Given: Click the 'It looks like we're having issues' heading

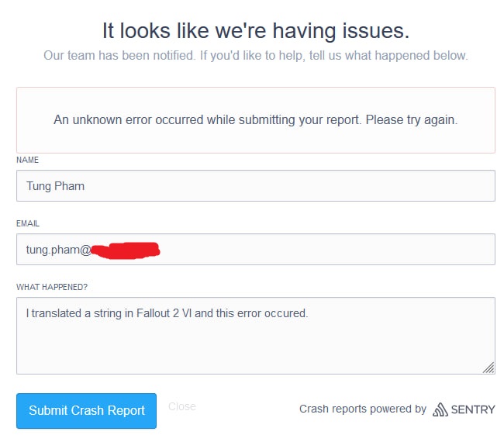Looking at the screenshot, I should [256, 31].
